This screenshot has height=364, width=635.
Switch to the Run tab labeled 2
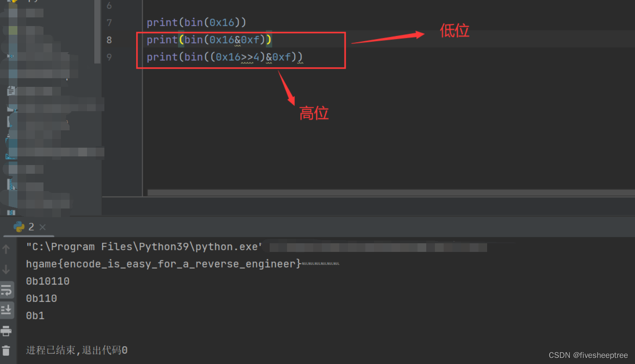click(x=30, y=227)
